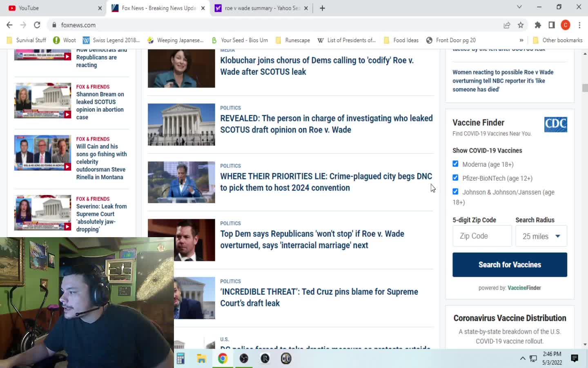Click the browser forward arrow
This screenshot has height=368, width=588.
coord(23,25)
